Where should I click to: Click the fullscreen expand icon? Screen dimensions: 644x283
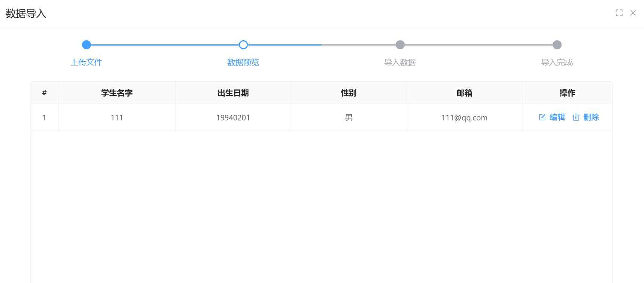(619, 13)
